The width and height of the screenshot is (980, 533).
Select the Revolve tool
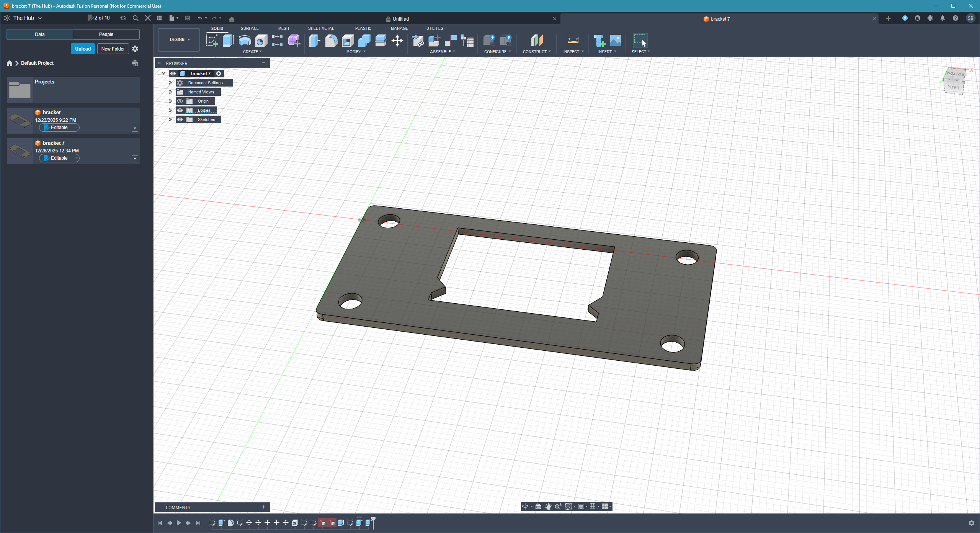[245, 40]
